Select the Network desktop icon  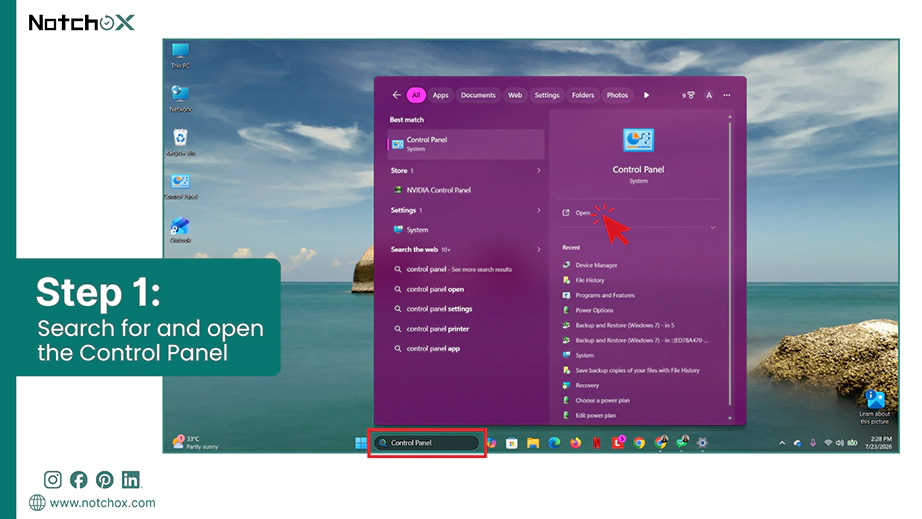(x=180, y=99)
